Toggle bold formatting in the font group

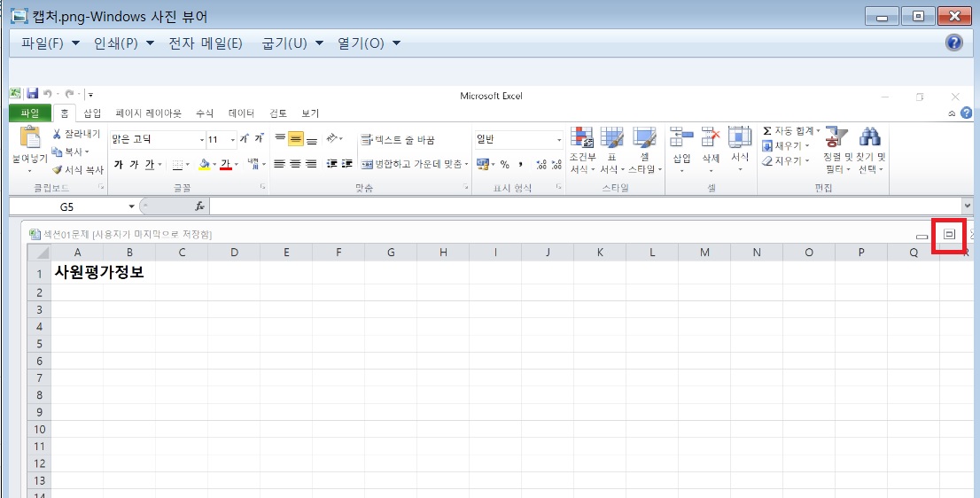click(119, 164)
